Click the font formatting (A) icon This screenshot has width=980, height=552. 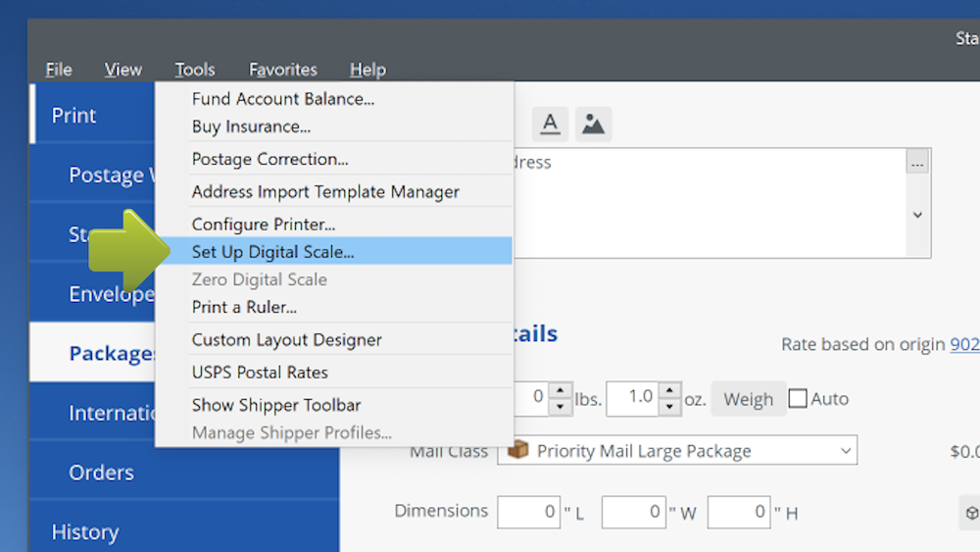pos(551,124)
